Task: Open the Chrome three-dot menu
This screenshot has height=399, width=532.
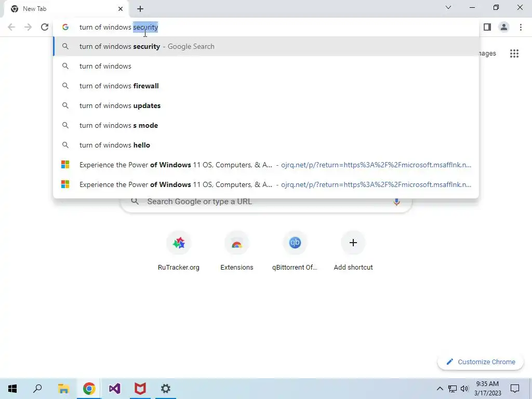Action: (521, 27)
